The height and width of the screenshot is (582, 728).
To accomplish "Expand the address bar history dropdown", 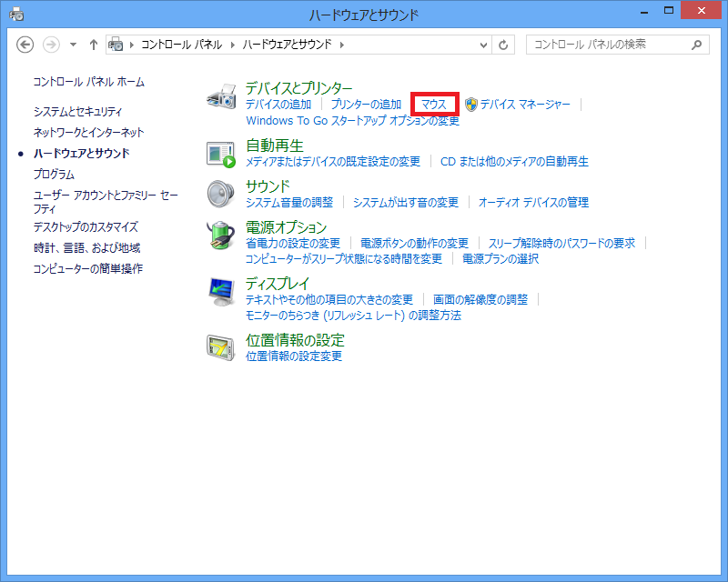I will 481,45.
